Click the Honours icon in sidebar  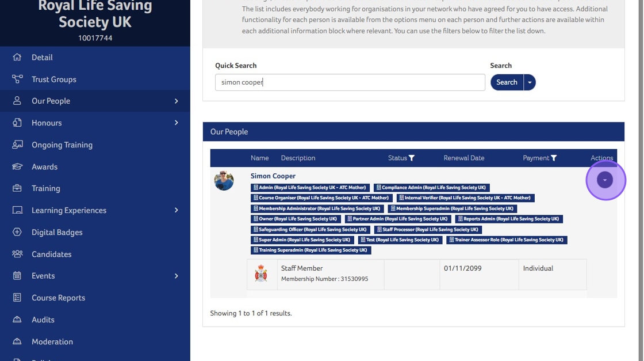(x=17, y=123)
